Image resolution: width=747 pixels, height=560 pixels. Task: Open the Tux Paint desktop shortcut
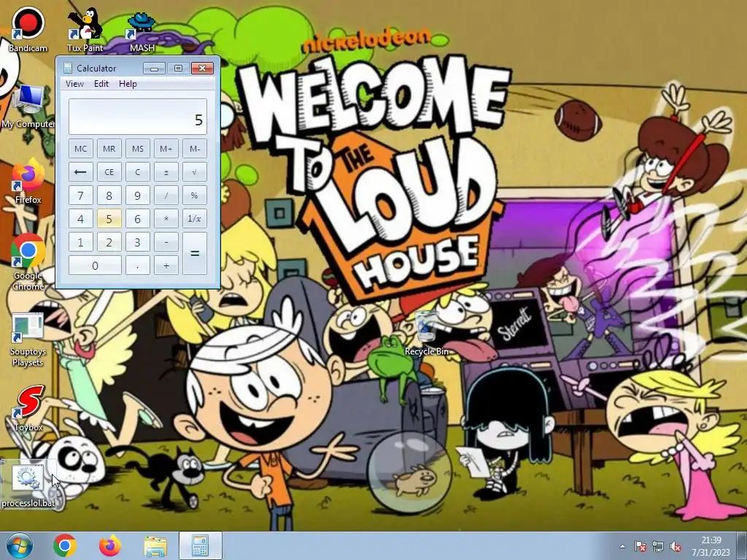tap(85, 29)
